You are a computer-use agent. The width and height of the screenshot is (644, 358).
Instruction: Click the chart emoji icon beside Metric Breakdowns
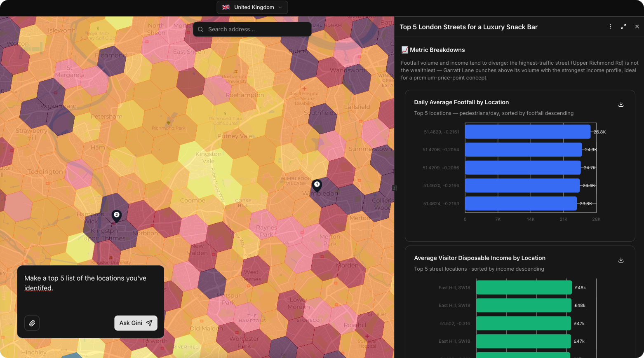[x=405, y=50]
